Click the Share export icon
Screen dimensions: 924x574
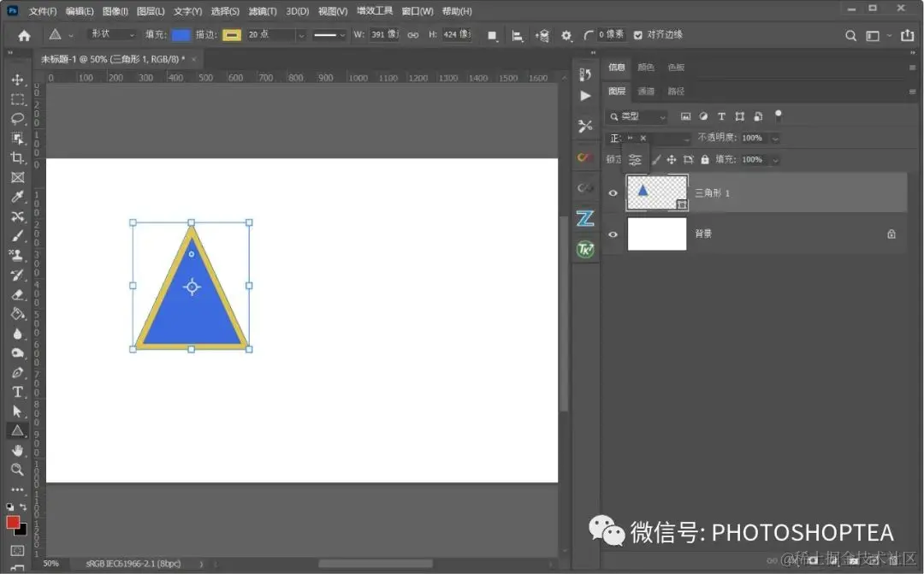point(907,35)
